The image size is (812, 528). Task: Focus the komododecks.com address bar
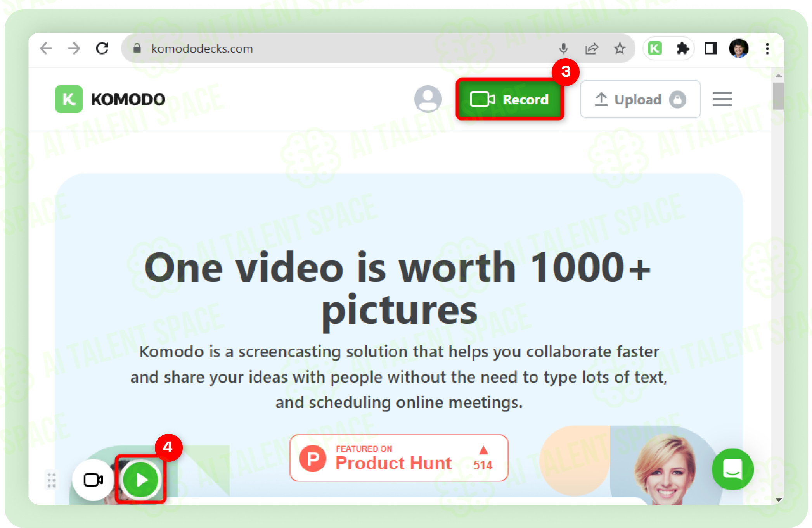tap(378, 48)
